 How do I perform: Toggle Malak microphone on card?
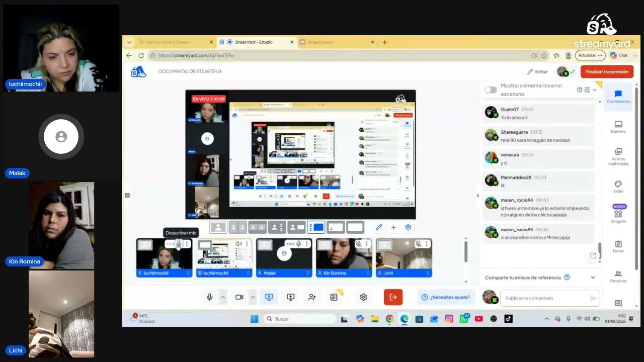point(298,244)
